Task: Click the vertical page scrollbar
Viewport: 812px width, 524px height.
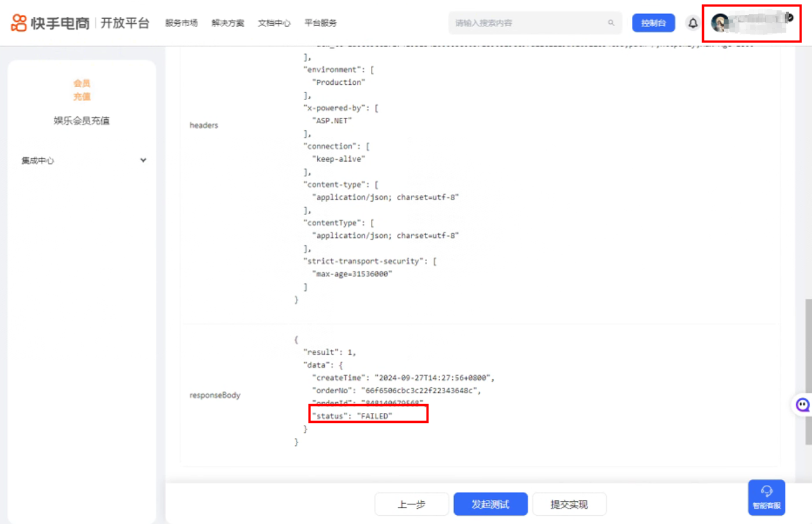Action: point(808,372)
